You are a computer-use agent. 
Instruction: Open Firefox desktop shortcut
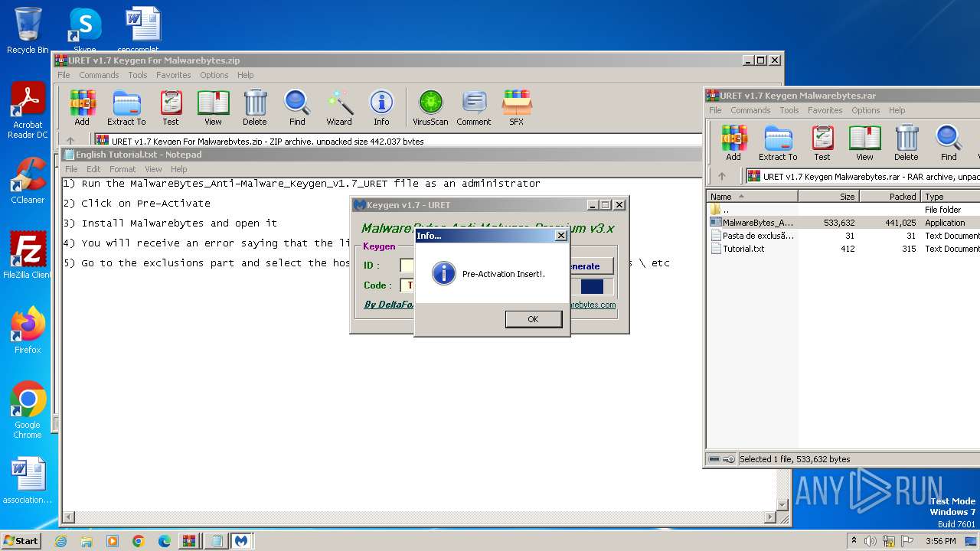coord(28,331)
